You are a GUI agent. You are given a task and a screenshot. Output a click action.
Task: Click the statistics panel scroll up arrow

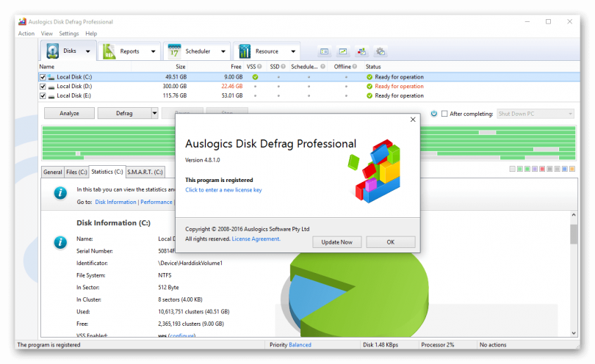[574, 215]
